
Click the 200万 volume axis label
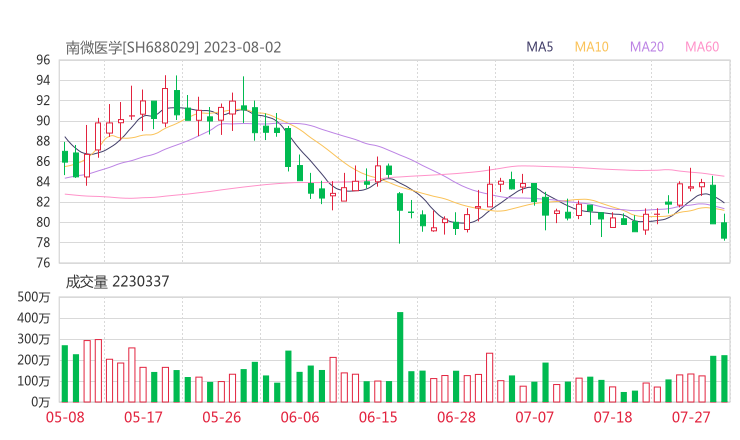(34, 360)
